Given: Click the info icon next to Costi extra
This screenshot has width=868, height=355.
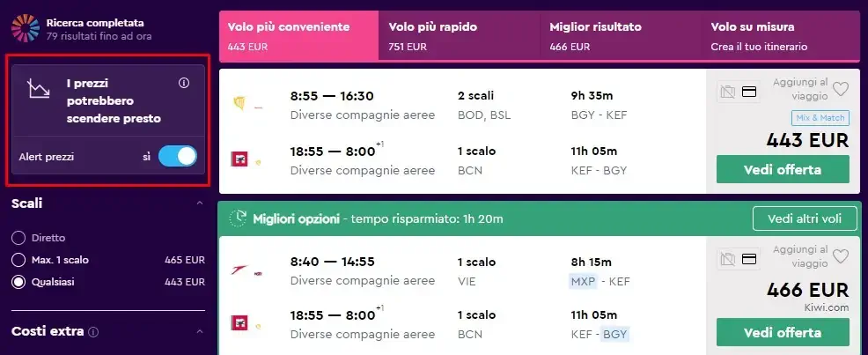Looking at the screenshot, I should click(x=93, y=332).
